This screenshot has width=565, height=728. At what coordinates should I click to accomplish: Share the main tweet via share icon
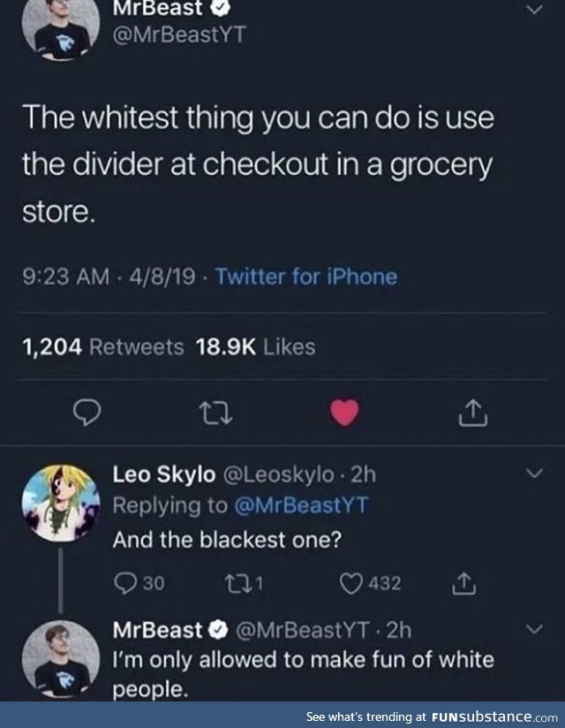472,413
